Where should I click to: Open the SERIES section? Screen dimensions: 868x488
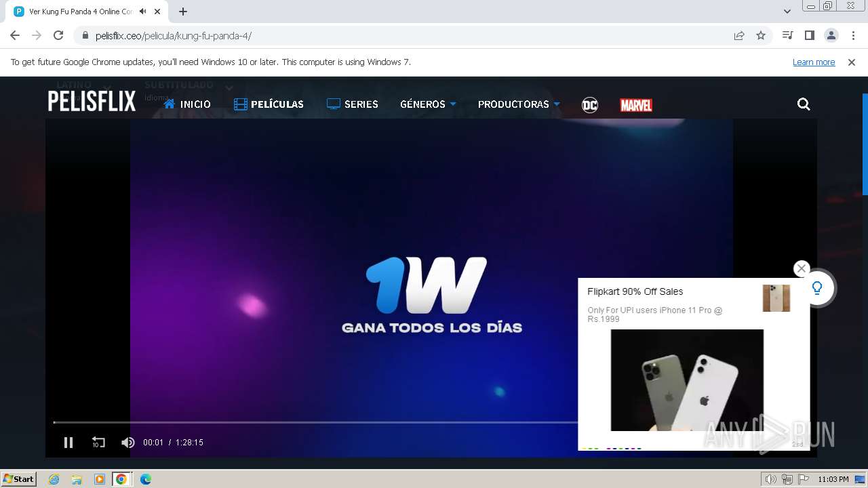tap(353, 104)
